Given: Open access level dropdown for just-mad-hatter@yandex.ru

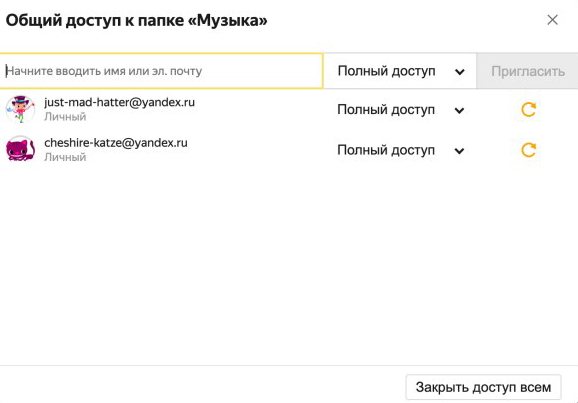Looking at the screenshot, I should tap(400, 110).
